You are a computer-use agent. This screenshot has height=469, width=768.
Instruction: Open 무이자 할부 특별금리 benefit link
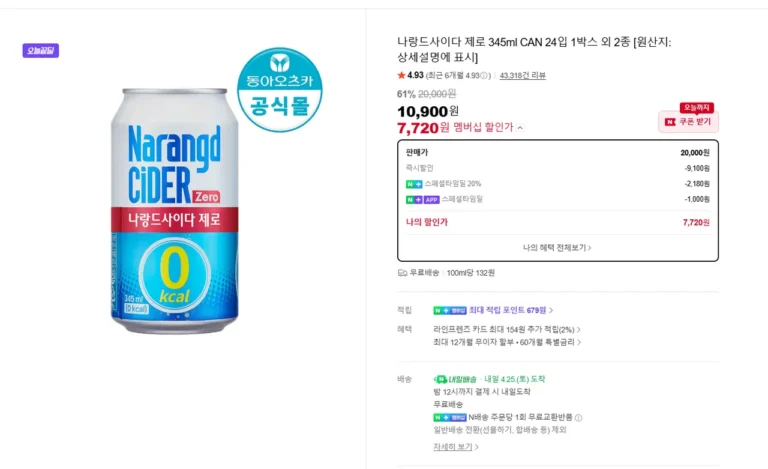pos(503,342)
